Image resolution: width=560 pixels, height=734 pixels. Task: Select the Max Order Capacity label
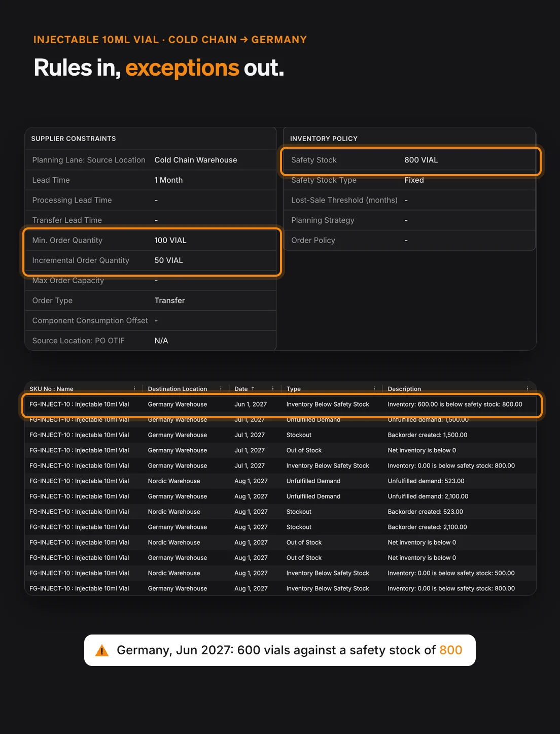click(68, 280)
